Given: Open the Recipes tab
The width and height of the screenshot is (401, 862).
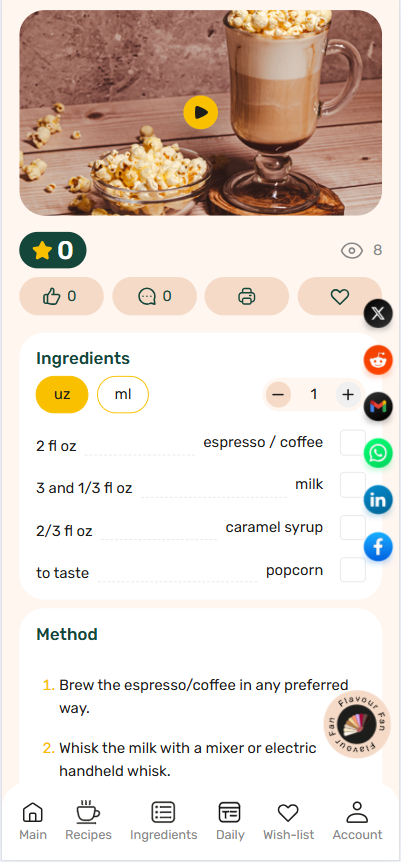Looking at the screenshot, I should 89,821.
